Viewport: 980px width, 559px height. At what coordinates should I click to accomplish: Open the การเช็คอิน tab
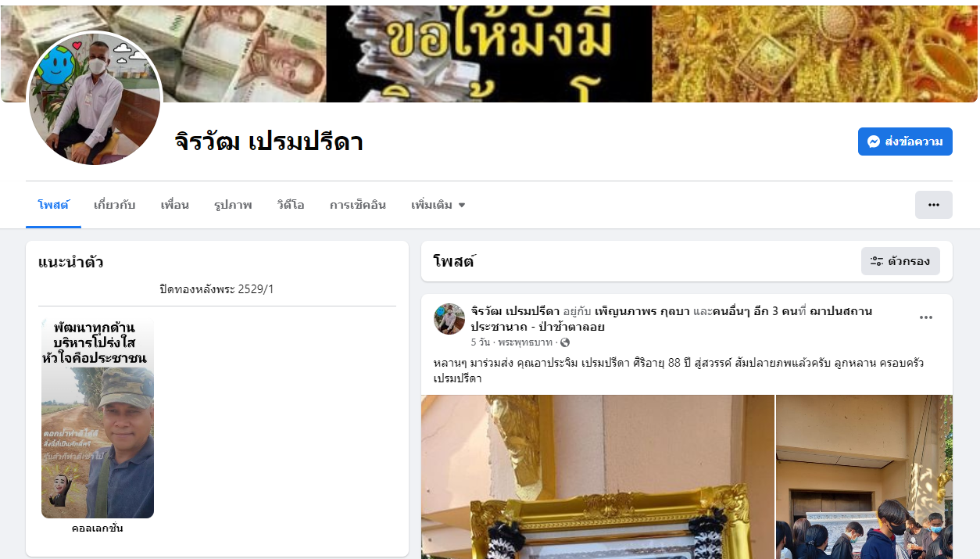coord(358,205)
